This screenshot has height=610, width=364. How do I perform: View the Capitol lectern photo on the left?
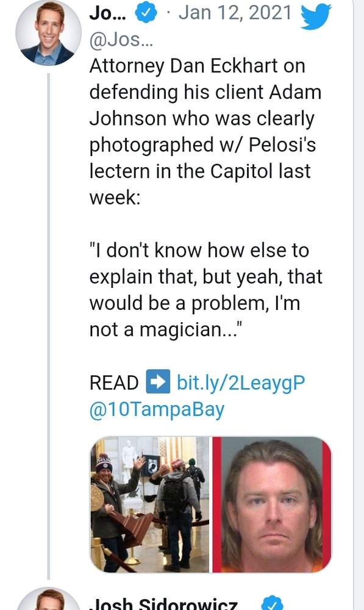pyautogui.click(x=150, y=504)
